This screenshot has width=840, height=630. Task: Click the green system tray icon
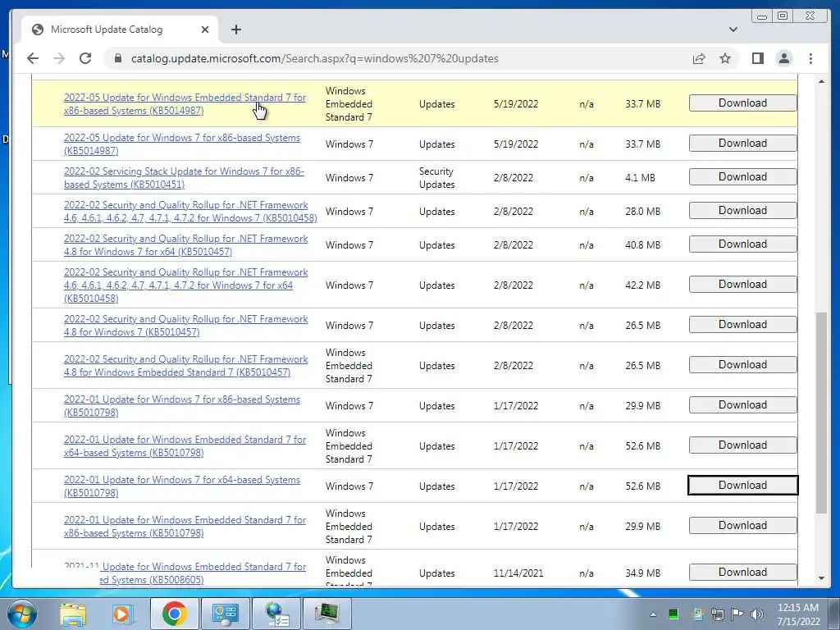[673, 614]
